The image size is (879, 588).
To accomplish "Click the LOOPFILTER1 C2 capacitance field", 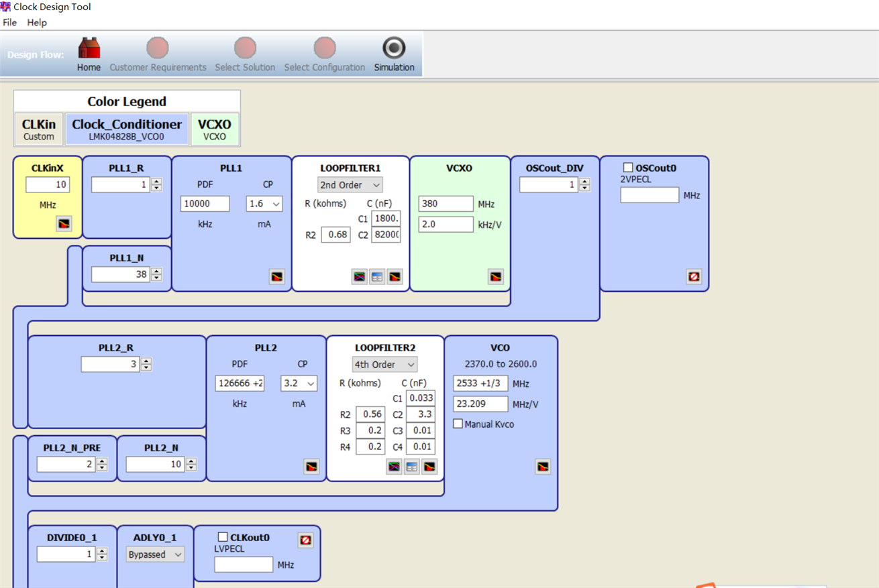I will click(x=386, y=235).
